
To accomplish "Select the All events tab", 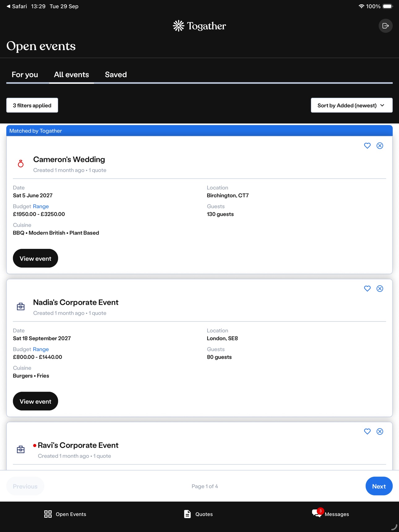I will coord(71,74).
